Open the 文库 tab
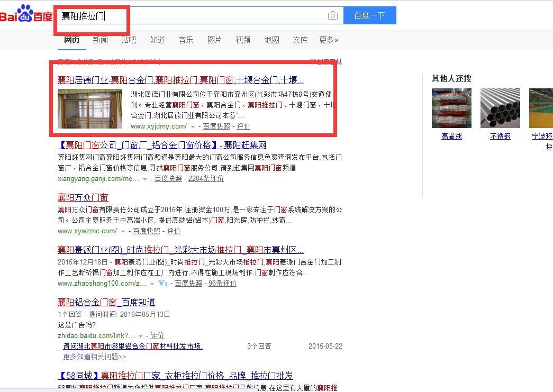553x392 pixels. pyautogui.click(x=300, y=40)
